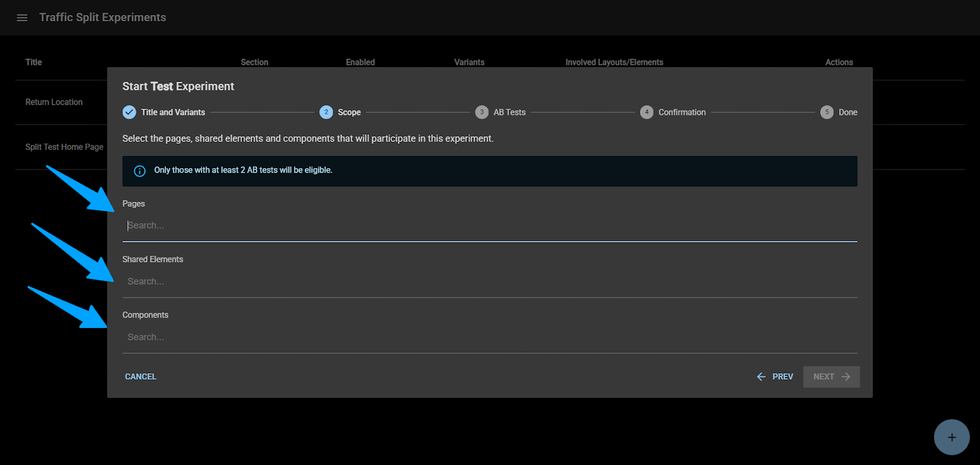Select the Confirmation step label

coord(682,112)
